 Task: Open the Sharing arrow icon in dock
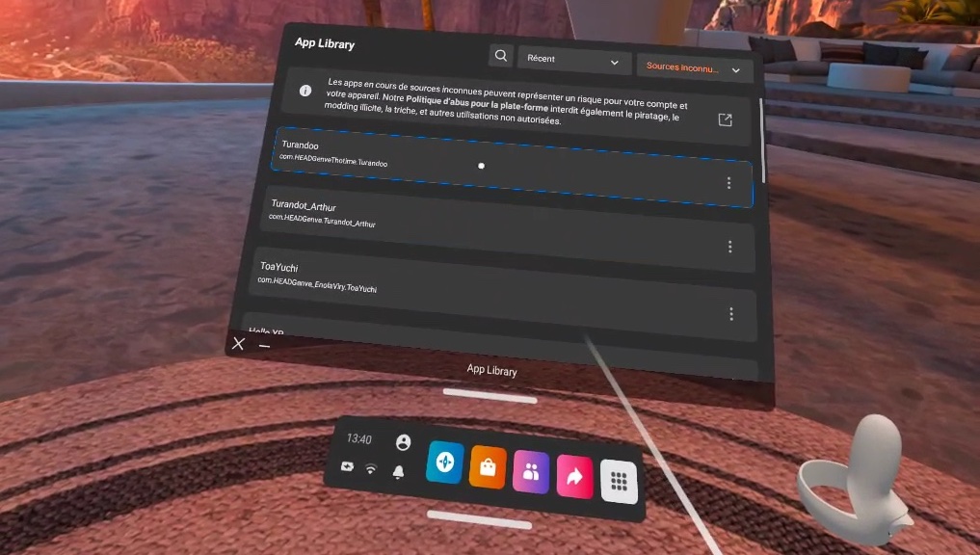(574, 478)
